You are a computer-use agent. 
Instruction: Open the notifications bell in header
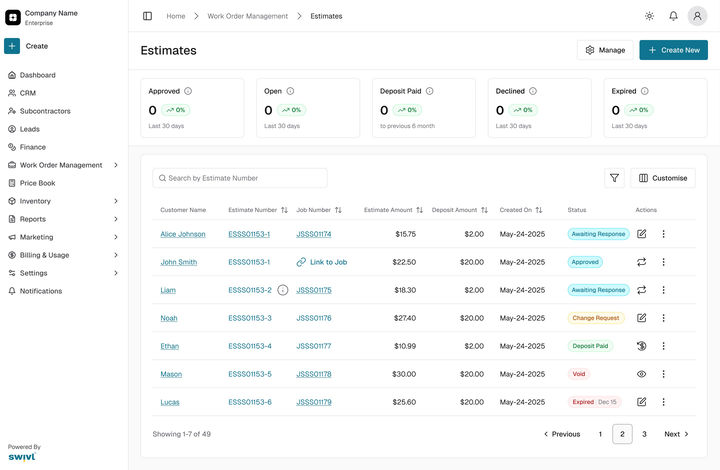point(673,16)
